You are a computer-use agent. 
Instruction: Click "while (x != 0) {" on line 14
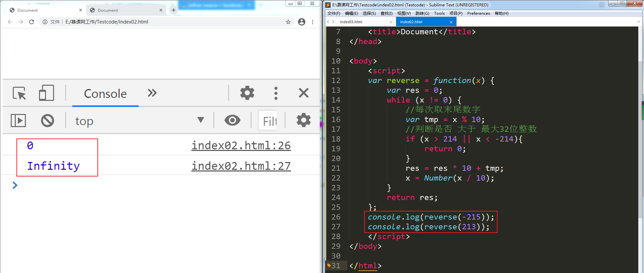(x=424, y=100)
